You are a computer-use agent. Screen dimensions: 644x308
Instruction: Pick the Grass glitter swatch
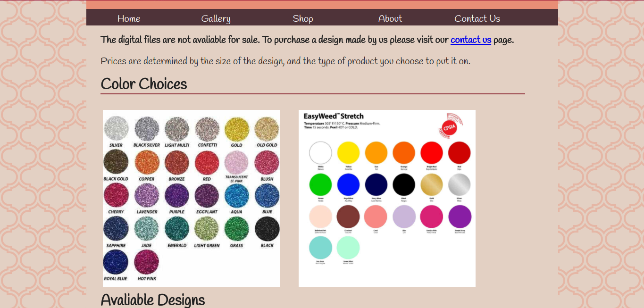[x=237, y=229]
